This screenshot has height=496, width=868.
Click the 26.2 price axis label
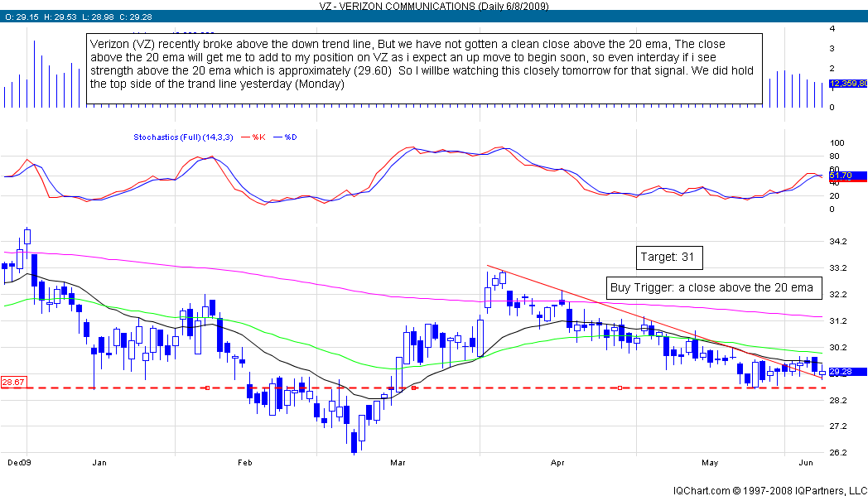(838, 452)
